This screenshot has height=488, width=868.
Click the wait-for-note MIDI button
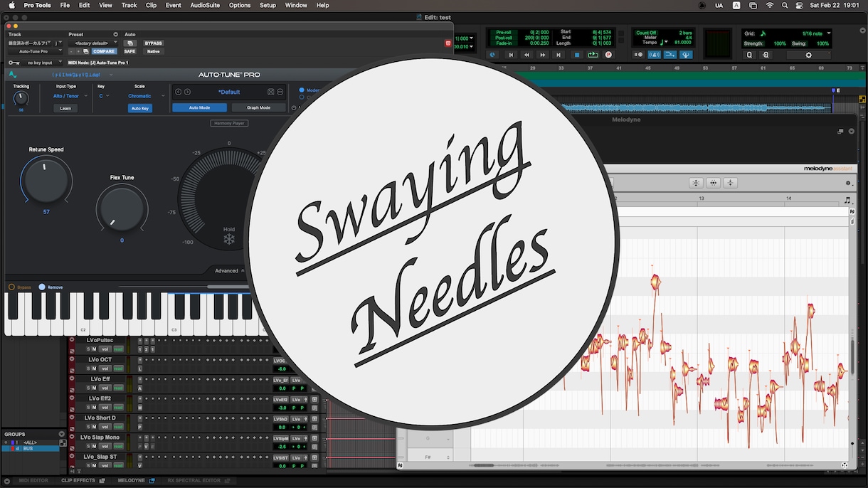(x=638, y=55)
